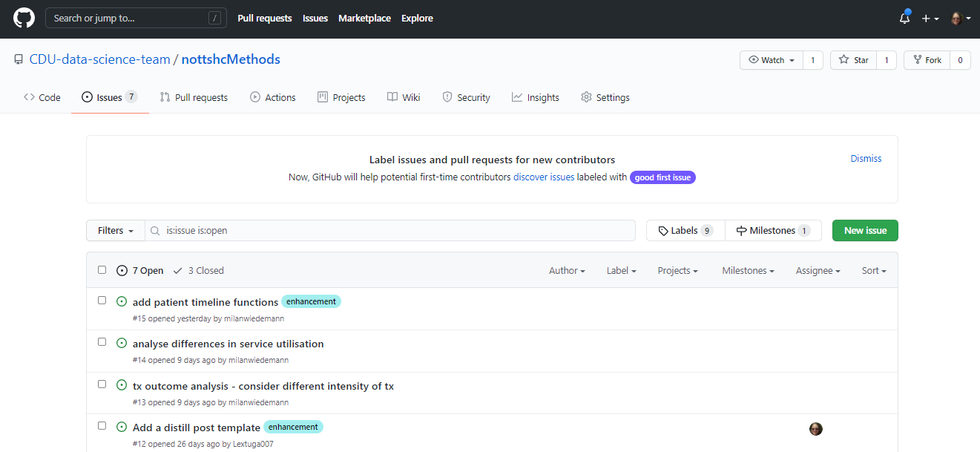Image resolution: width=980 pixels, height=452 pixels.
Task: Open the Sort dropdown
Action: point(874,271)
